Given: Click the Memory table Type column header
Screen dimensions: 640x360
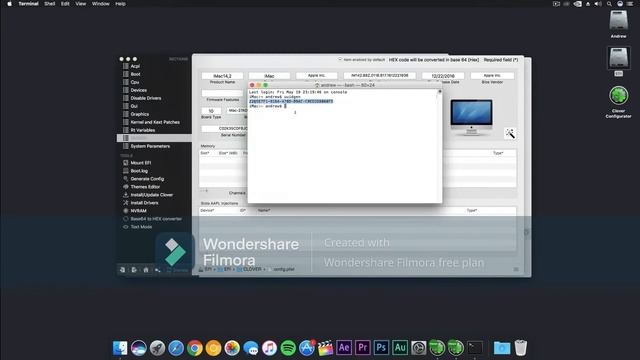Looking at the screenshot, I should (x=498, y=153).
